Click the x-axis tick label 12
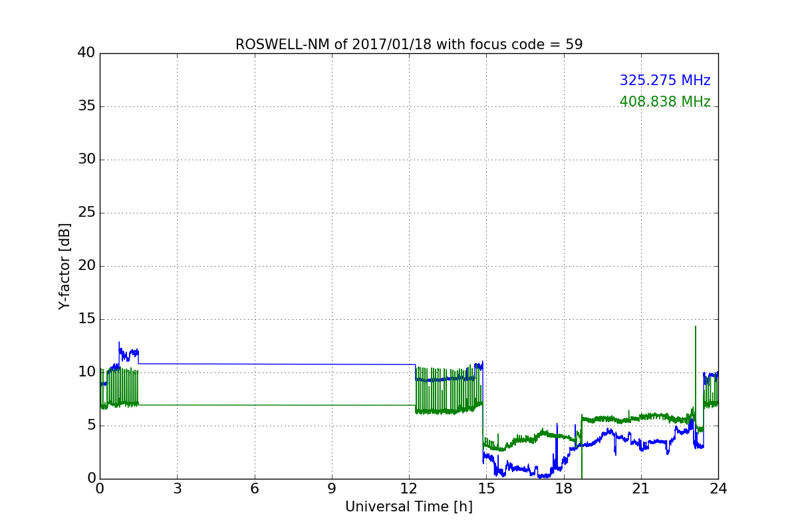Screen dimensions: 798x532 (x=409, y=489)
